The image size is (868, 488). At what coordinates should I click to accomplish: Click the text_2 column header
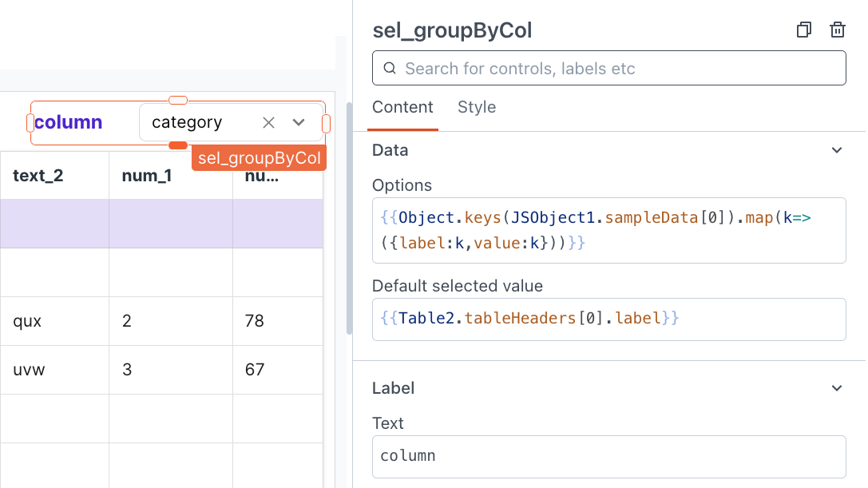point(38,176)
